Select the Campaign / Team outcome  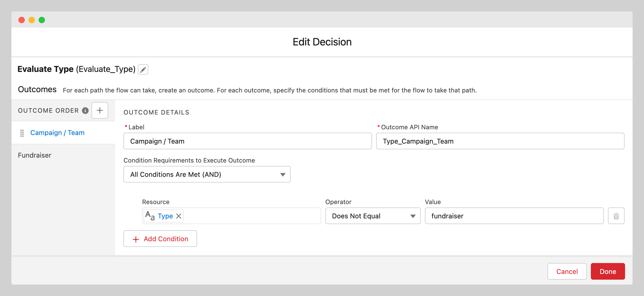57,133
